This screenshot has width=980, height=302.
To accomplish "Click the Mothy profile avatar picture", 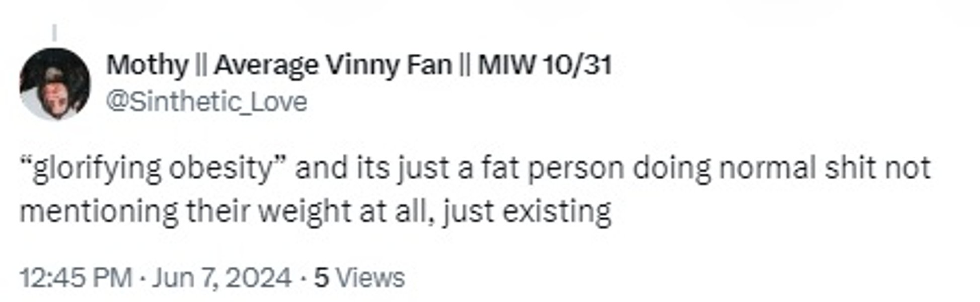I will [55, 84].
